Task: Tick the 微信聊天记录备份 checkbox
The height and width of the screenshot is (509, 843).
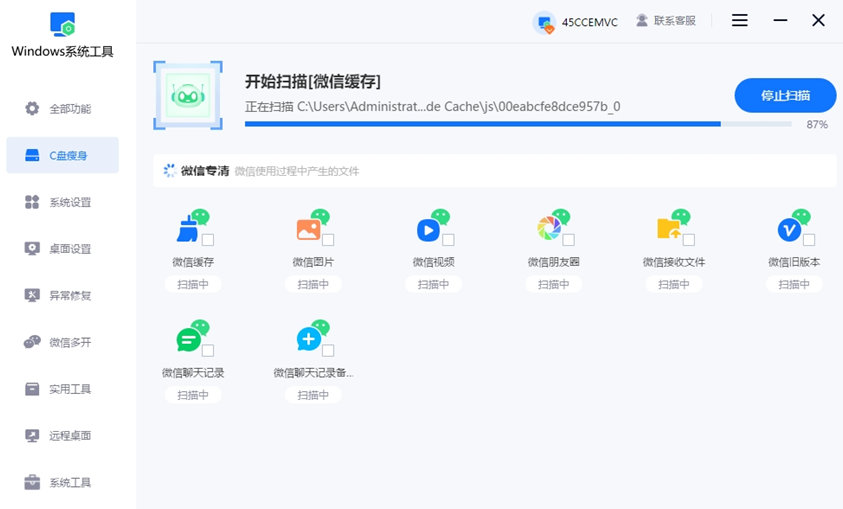Action: [x=328, y=350]
